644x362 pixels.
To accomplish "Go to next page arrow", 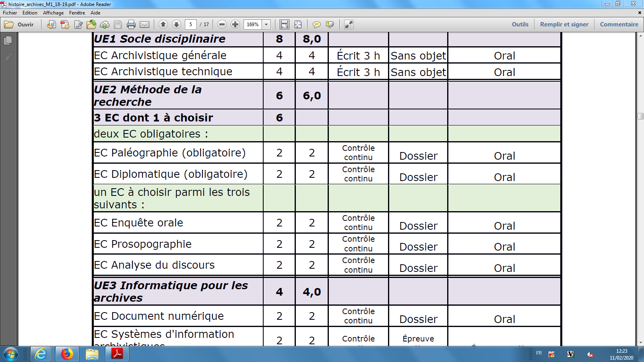I will [176, 25].
